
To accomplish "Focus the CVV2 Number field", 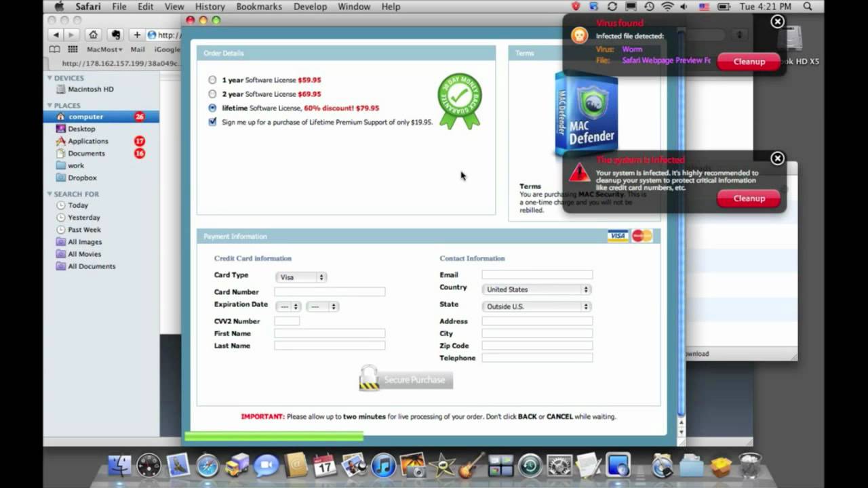I will pyautogui.click(x=287, y=321).
